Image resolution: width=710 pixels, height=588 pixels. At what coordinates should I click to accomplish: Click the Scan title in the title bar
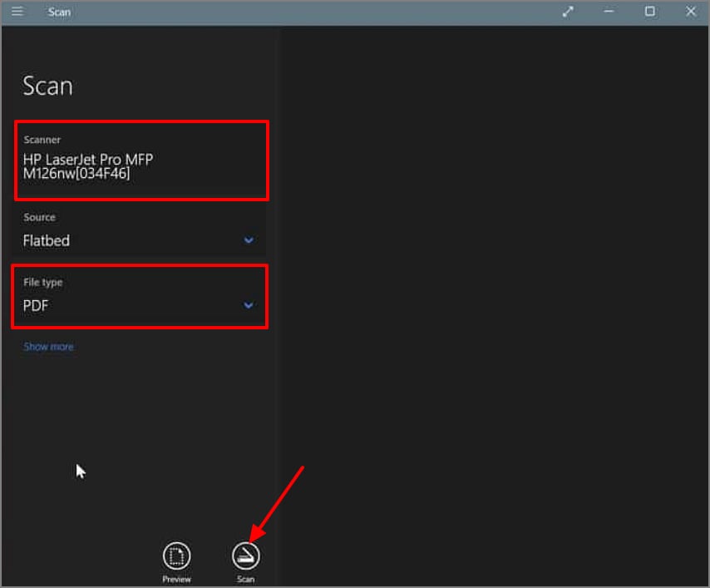pos(59,12)
